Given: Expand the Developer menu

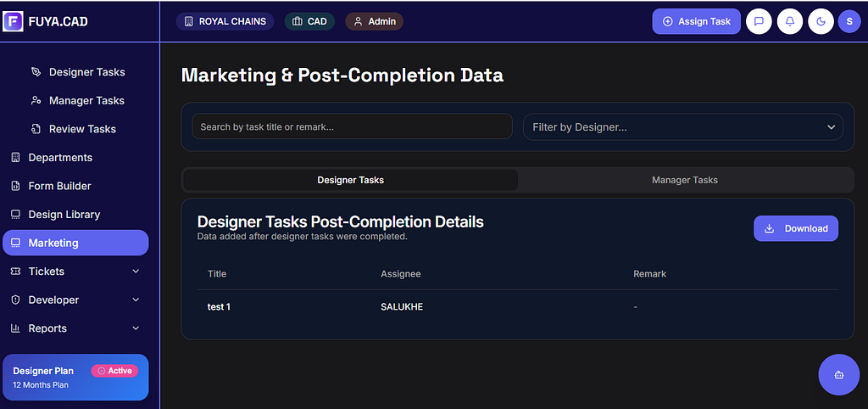Looking at the screenshot, I should point(75,300).
